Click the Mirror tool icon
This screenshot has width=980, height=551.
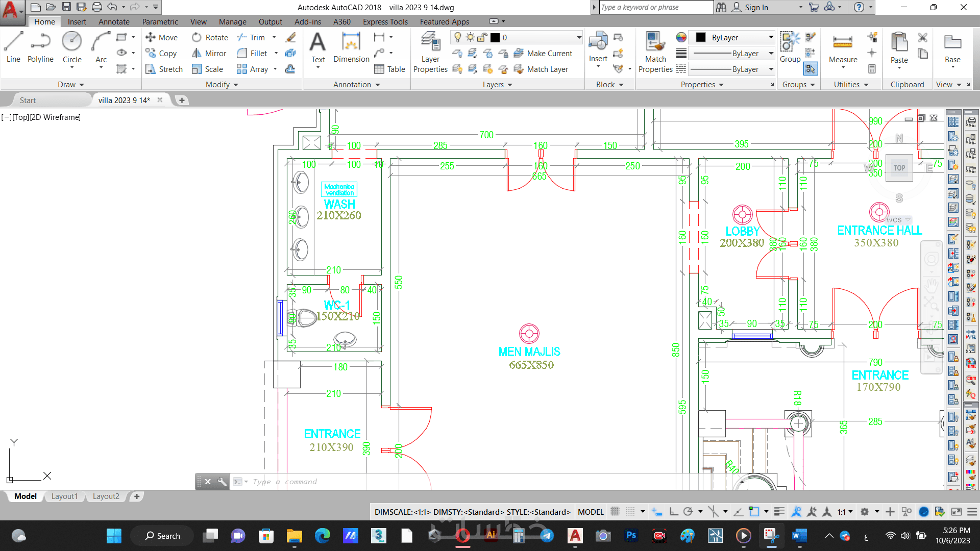(197, 53)
